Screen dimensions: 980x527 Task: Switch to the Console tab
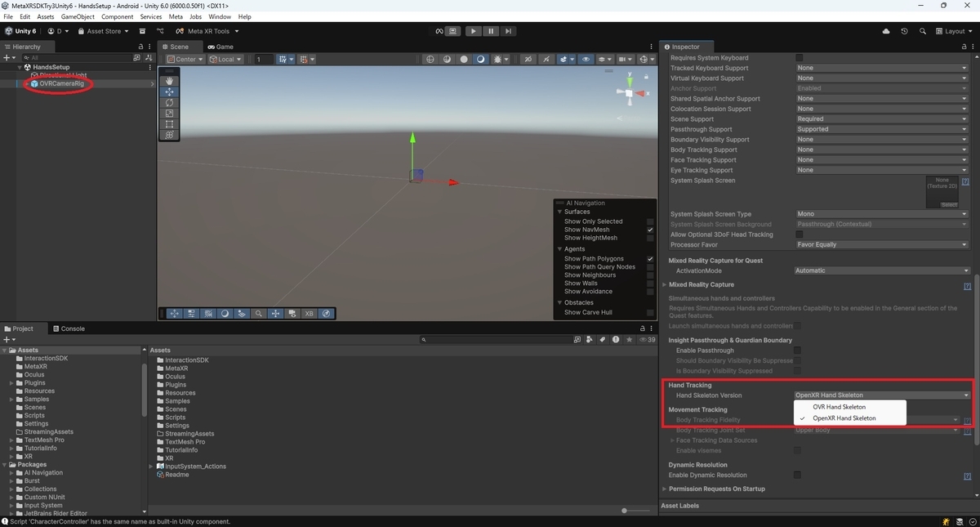[69, 328]
